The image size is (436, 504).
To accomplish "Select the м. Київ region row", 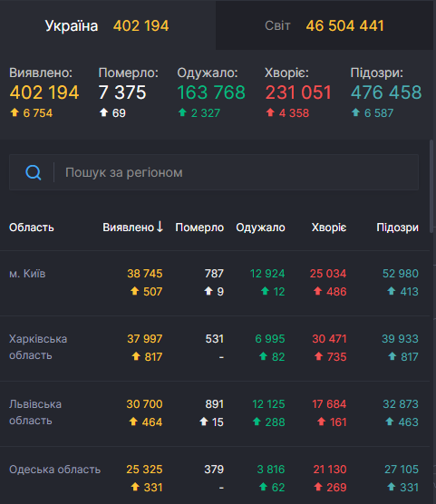I will [x=215, y=283].
